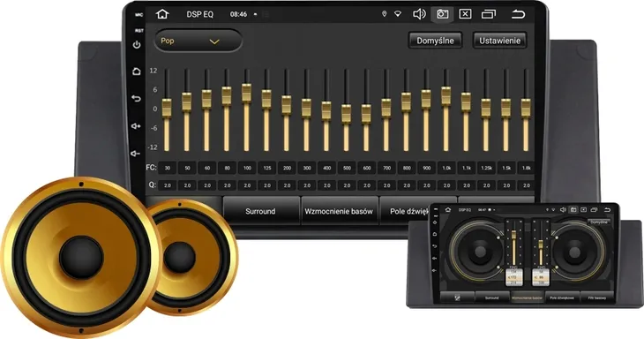644x339 pixels.
Task: Tap the location pin status icon
Action: [384, 14]
